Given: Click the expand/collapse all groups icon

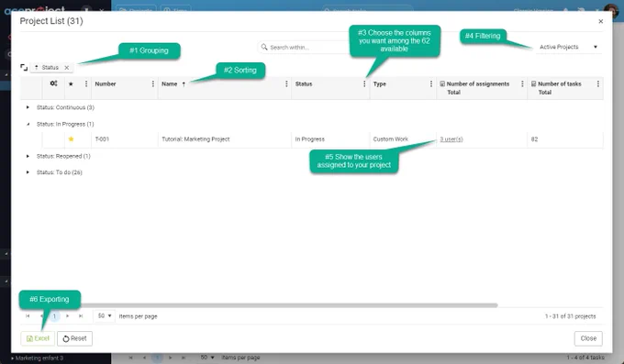Looking at the screenshot, I should click(x=24, y=68).
